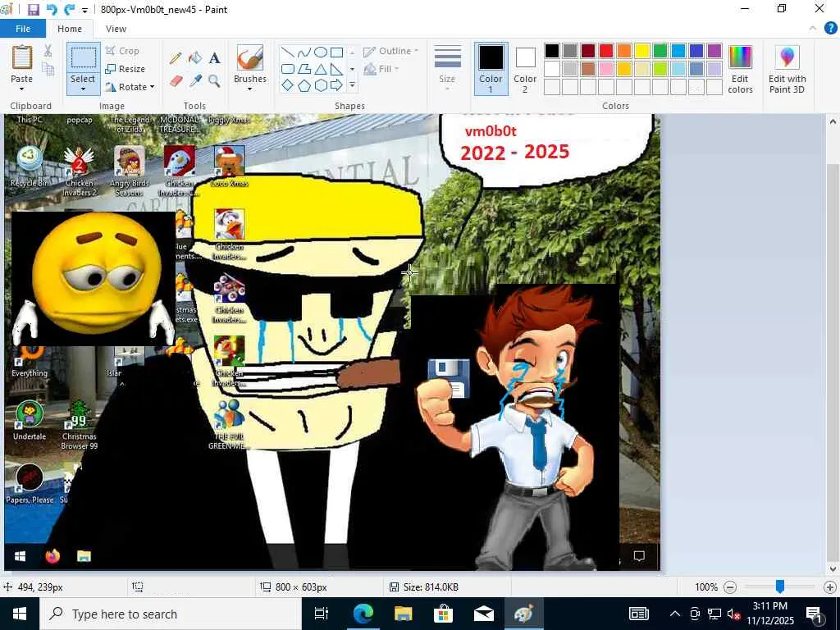
Task: Choose the Line shape
Action: click(x=288, y=52)
